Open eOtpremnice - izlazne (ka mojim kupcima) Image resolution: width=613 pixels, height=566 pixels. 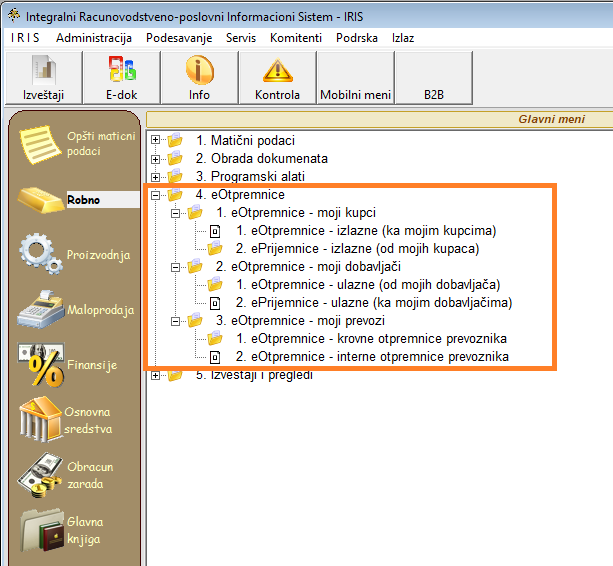click(366, 231)
